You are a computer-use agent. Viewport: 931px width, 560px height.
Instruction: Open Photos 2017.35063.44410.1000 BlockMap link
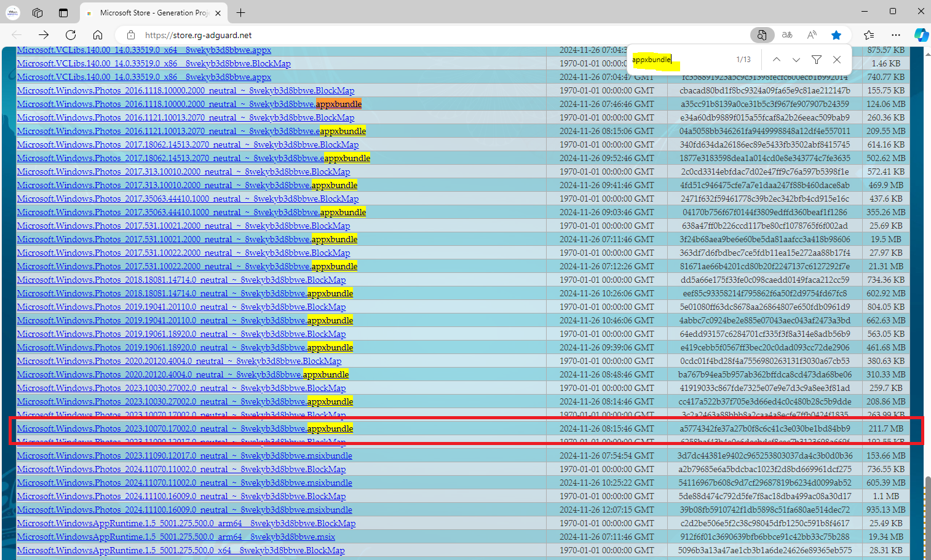point(188,199)
